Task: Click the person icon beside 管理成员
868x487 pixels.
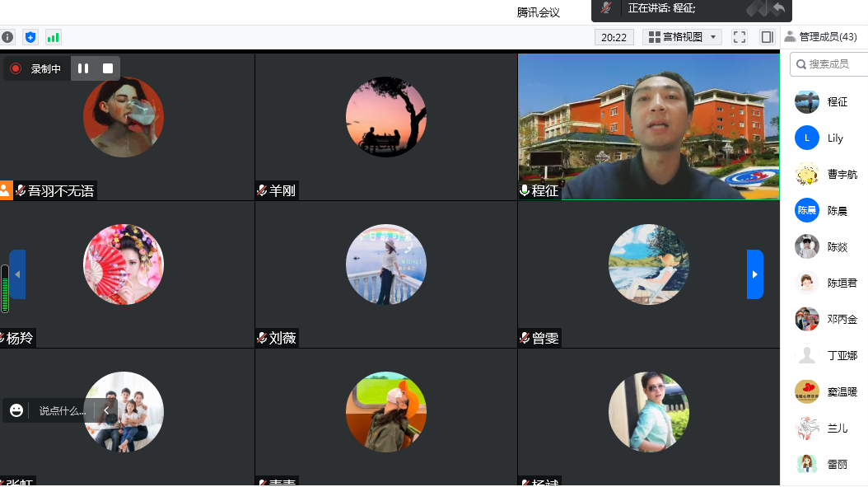Action: click(790, 36)
